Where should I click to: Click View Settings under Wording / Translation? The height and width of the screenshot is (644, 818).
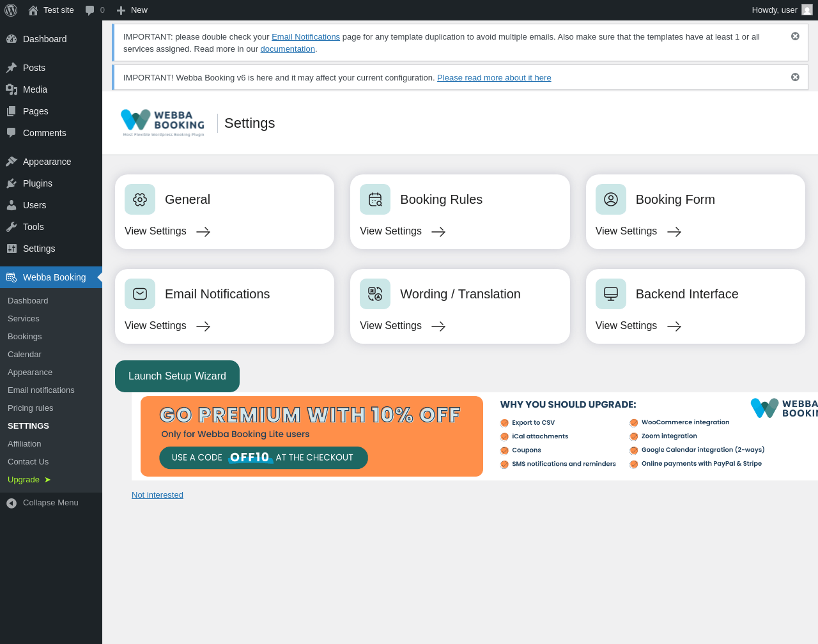point(390,326)
